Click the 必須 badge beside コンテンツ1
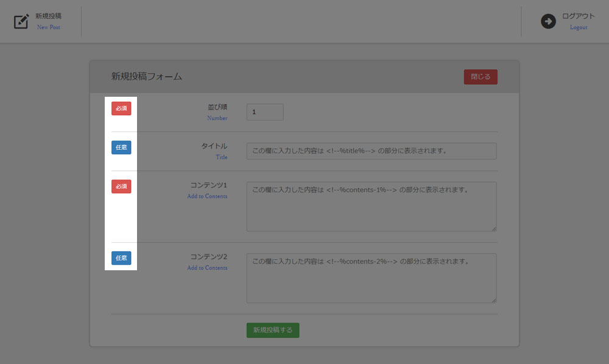Screen dimensions: 609x364 [121, 186]
